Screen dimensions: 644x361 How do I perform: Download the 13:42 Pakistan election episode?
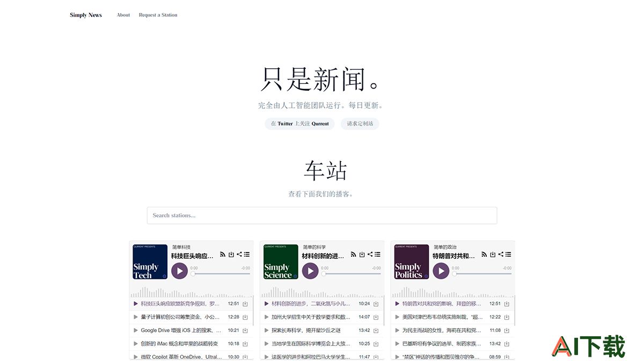[507, 344]
